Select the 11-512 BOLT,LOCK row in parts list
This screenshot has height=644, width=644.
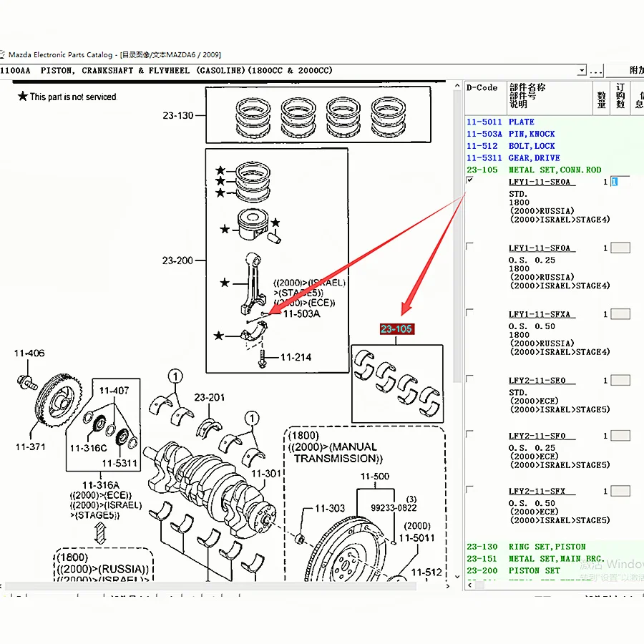coord(555,146)
